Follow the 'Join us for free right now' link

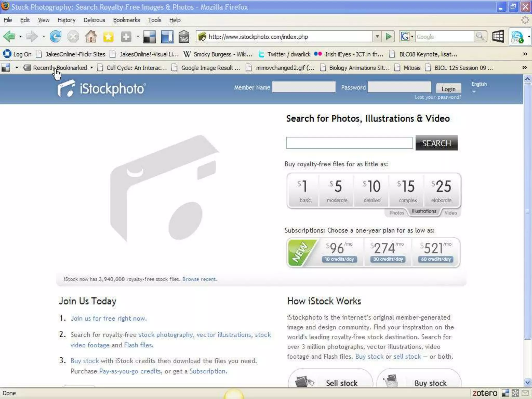(x=109, y=318)
